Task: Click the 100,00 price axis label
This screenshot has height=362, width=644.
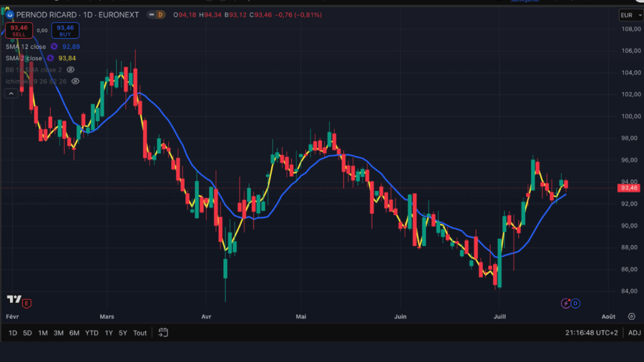Action: coord(631,116)
